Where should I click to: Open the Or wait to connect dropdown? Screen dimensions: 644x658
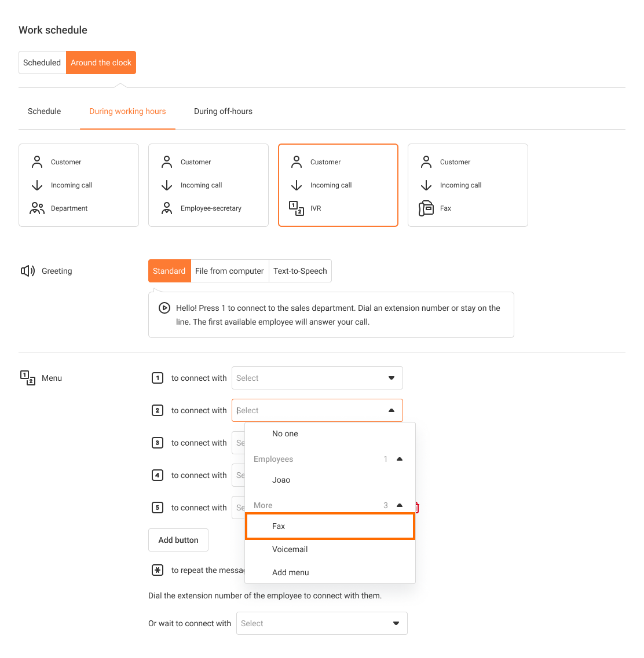(x=321, y=624)
